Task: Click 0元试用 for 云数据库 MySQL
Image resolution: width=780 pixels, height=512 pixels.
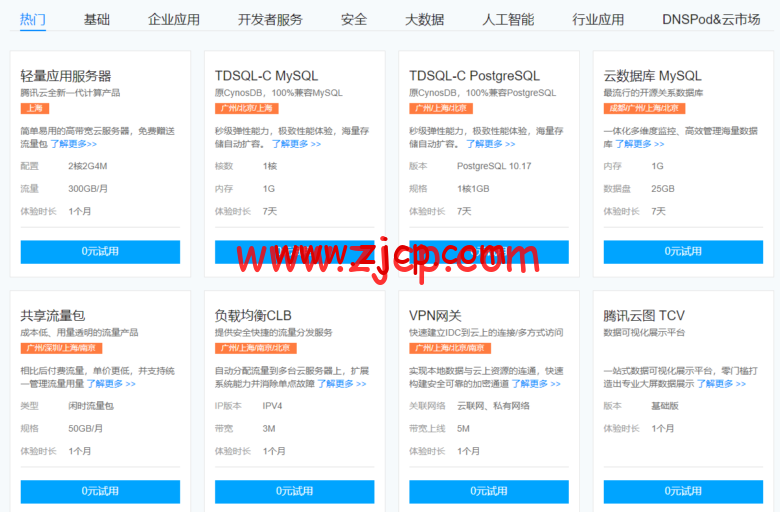Action: [x=683, y=252]
